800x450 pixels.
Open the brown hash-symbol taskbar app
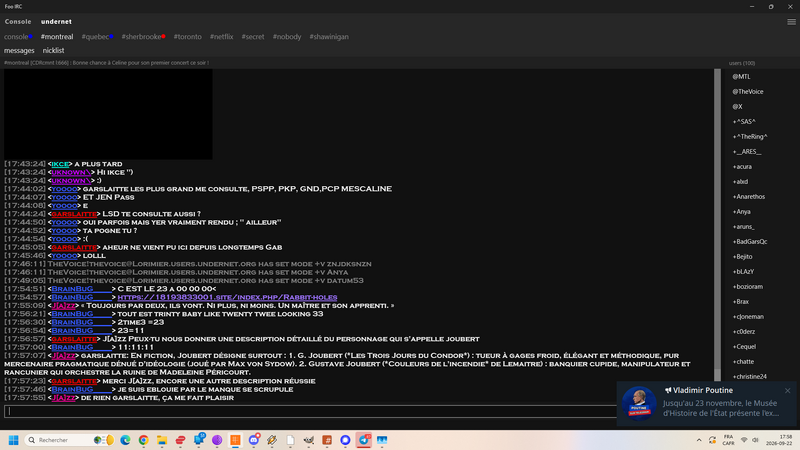pyautogui.click(x=327, y=440)
